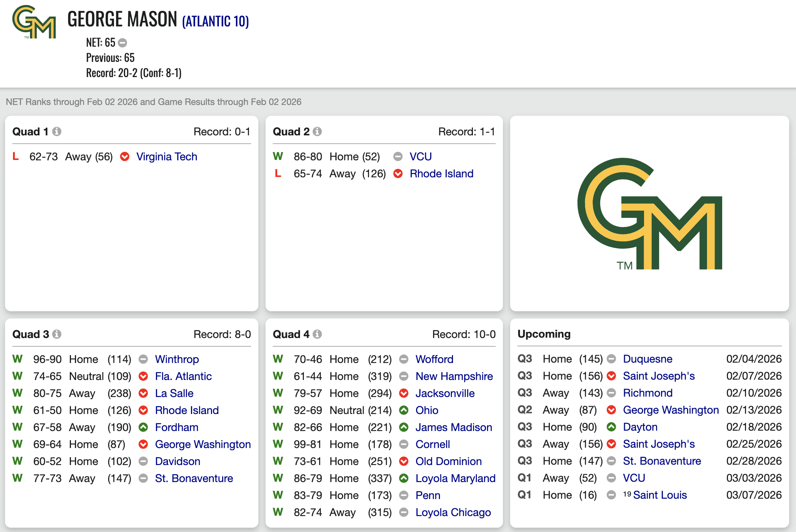Open the Quad 3 info icon
This screenshot has height=532, width=796.
click(57, 334)
